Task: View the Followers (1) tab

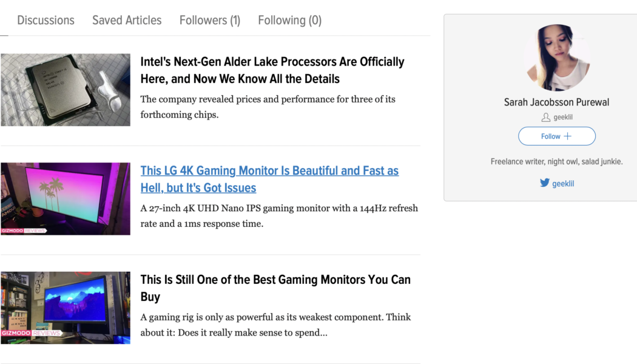Action: pyautogui.click(x=210, y=20)
